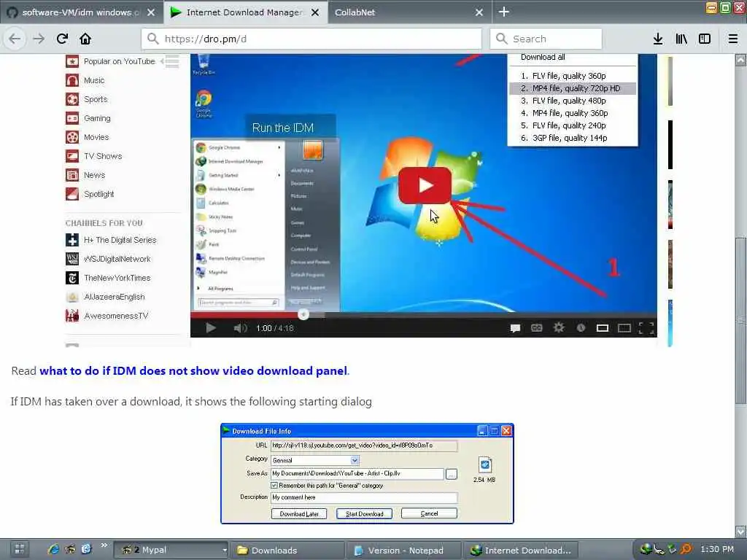Open the Windows Start button on taskbar

pyautogui.click(x=20, y=549)
